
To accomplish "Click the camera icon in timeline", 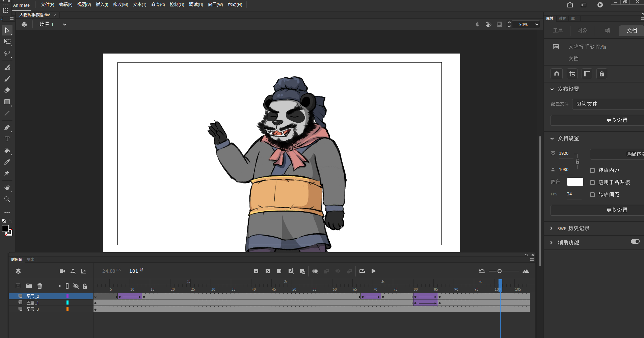I will 62,271.
